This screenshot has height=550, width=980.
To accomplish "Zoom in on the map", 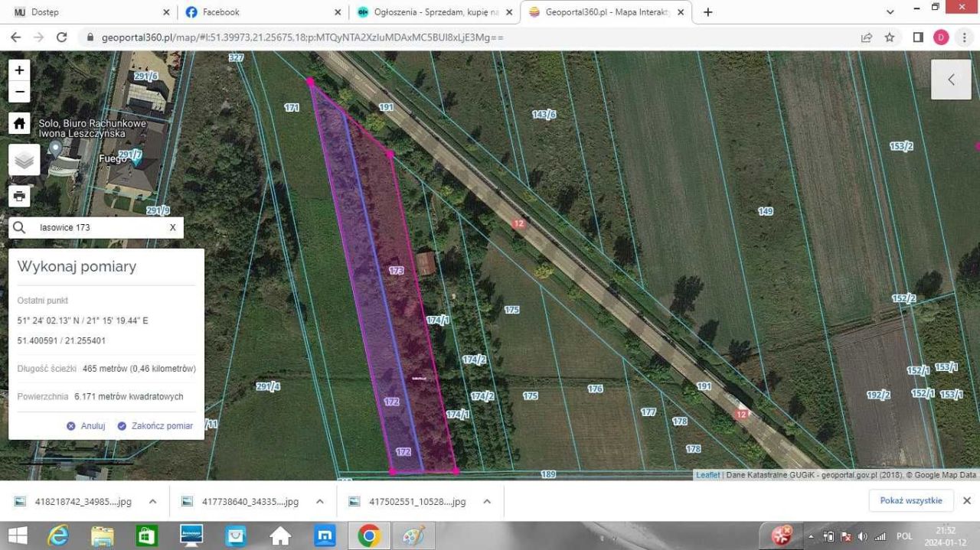I will point(19,70).
